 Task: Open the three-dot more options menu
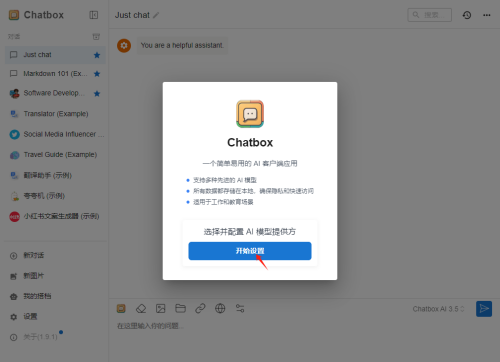tap(487, 15)
